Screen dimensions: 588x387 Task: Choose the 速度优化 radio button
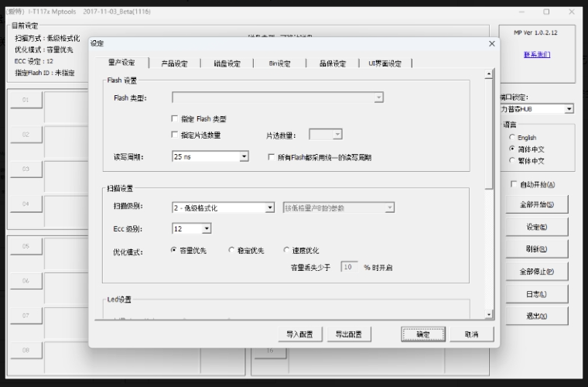(286, 251)
